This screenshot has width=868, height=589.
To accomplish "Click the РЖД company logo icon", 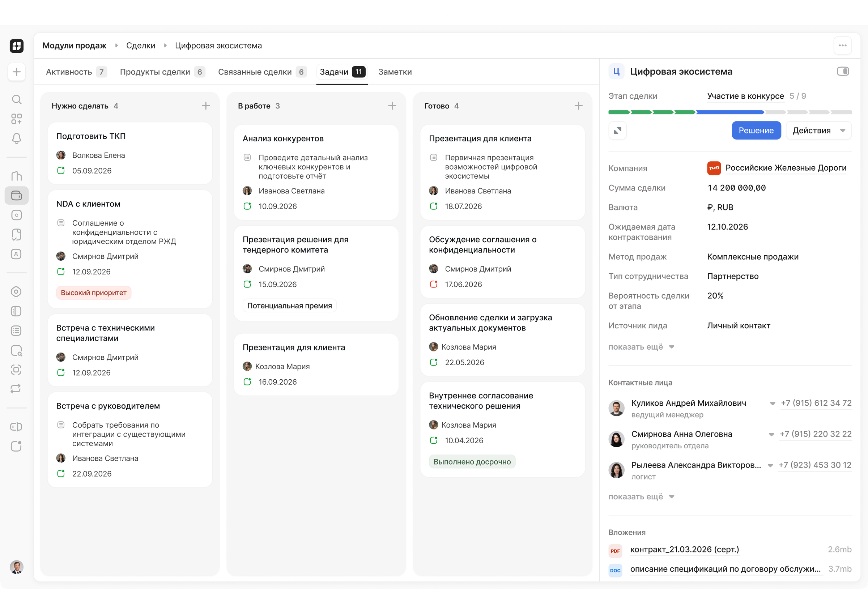I will click(714, 168).
